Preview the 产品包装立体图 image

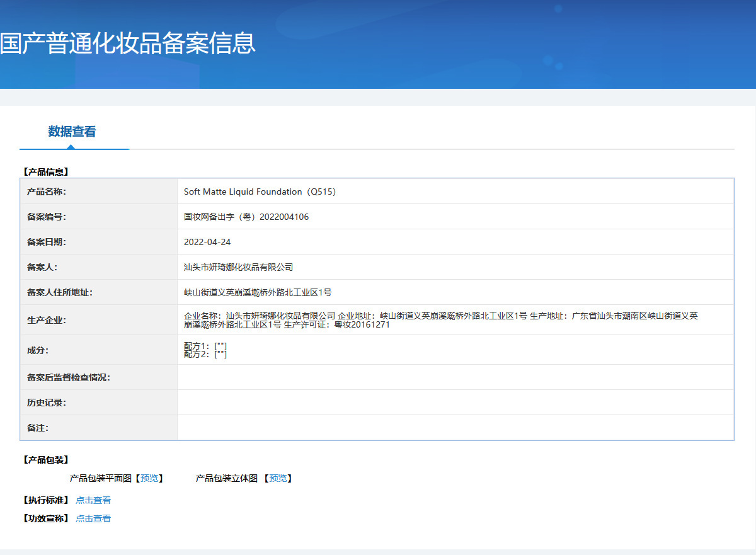click(x=278, y=478)
